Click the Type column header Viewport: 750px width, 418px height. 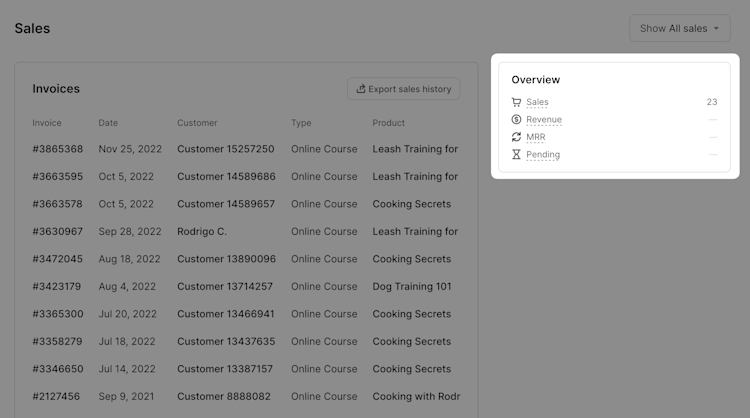click(301, 123)
